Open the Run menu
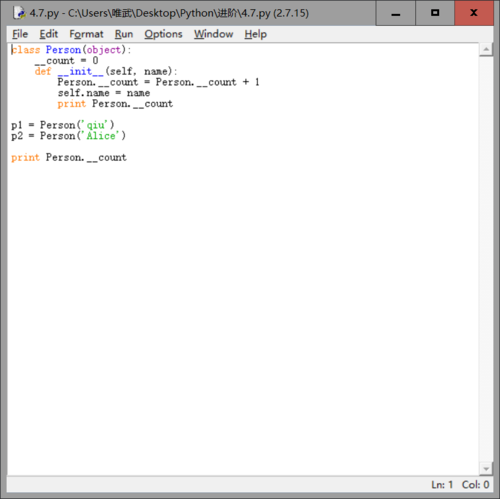The image size is (500, 499). coord(124,34)
